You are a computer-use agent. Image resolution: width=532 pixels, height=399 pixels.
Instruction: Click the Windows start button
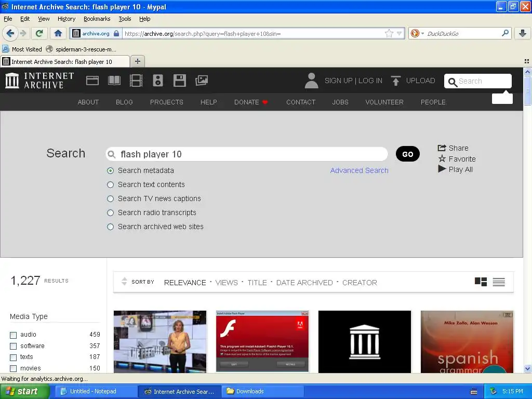pyautogui.click(x=24, y=392)
